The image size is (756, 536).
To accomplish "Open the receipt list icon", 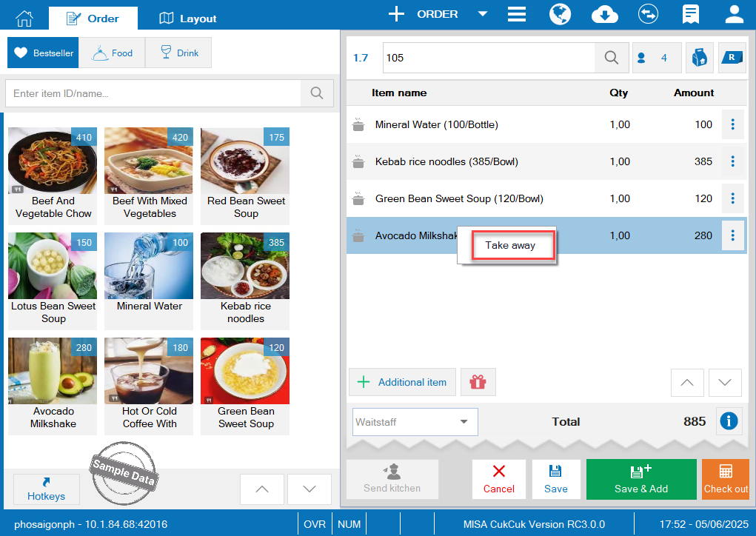I will (690, 14).
